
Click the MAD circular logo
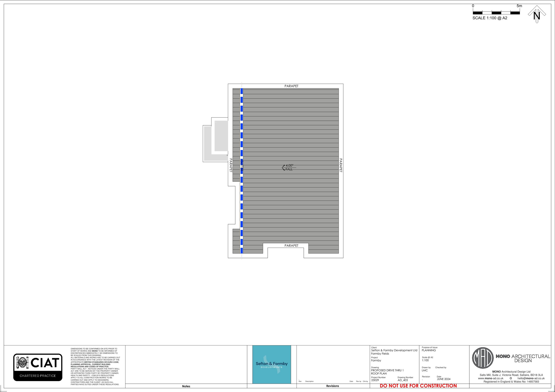(x=483, y=358)
